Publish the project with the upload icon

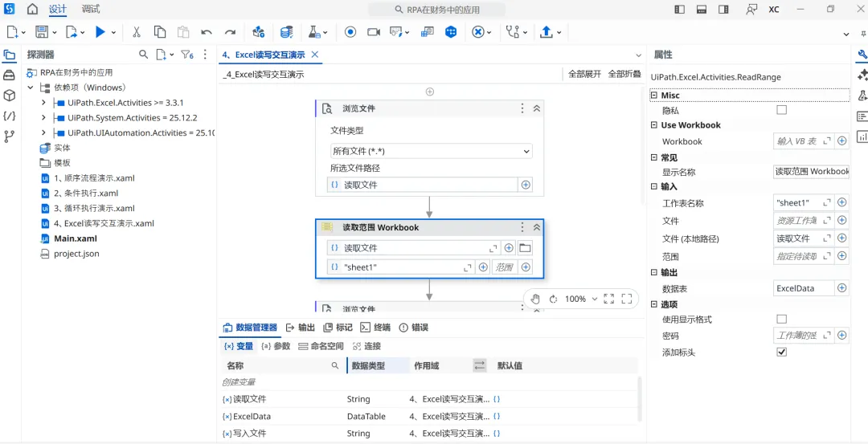click(547, 32)
